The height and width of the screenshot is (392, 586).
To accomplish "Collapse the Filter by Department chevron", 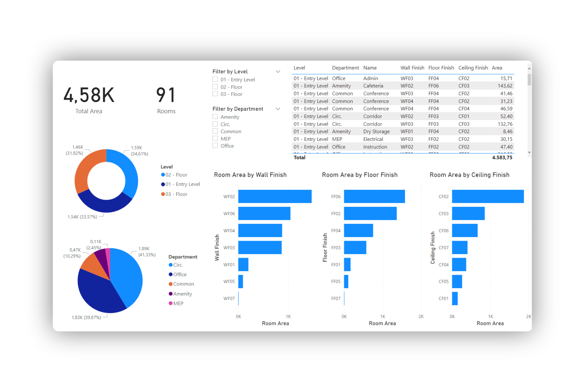I will tap(278, 109).
